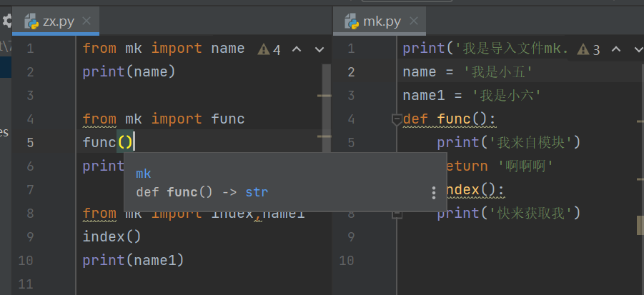The width and height of the screenshot is (644, 295).
Task: Click line number 2 in the mk.py gutter
Action: tap(351, 72)
